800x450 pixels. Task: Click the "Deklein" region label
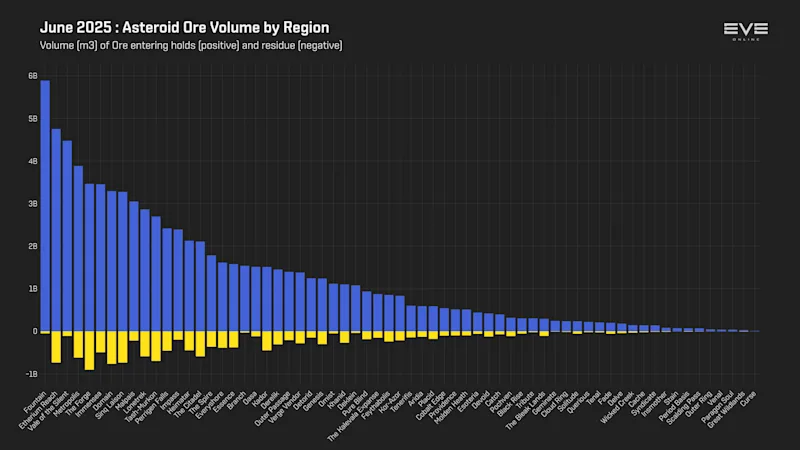[x=347, y=401]
